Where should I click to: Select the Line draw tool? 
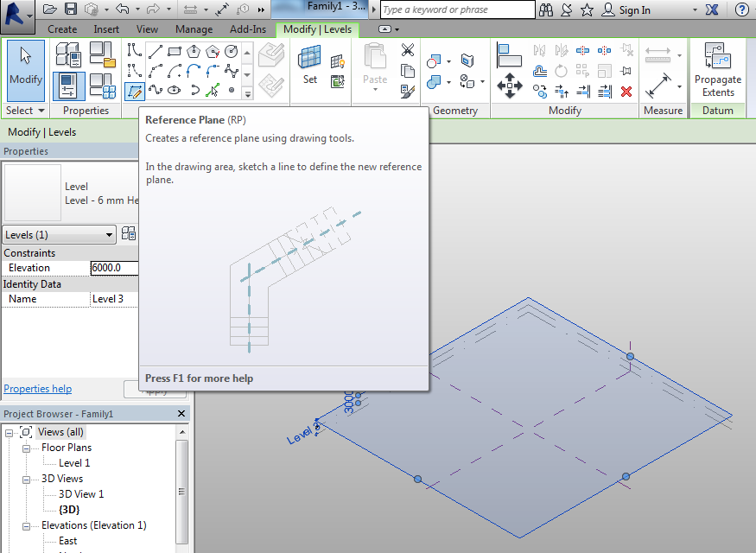154,50
